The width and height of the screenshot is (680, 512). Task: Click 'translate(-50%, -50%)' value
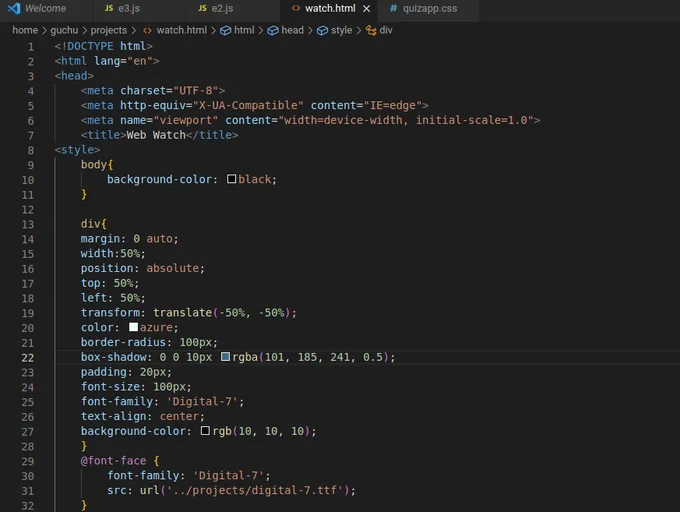pyautogui.click(x=222, y=313)
